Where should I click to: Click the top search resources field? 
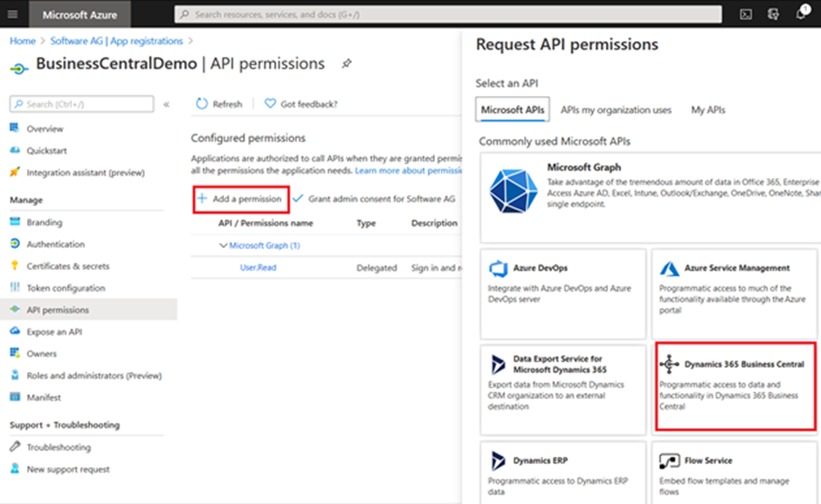point(447,15)
